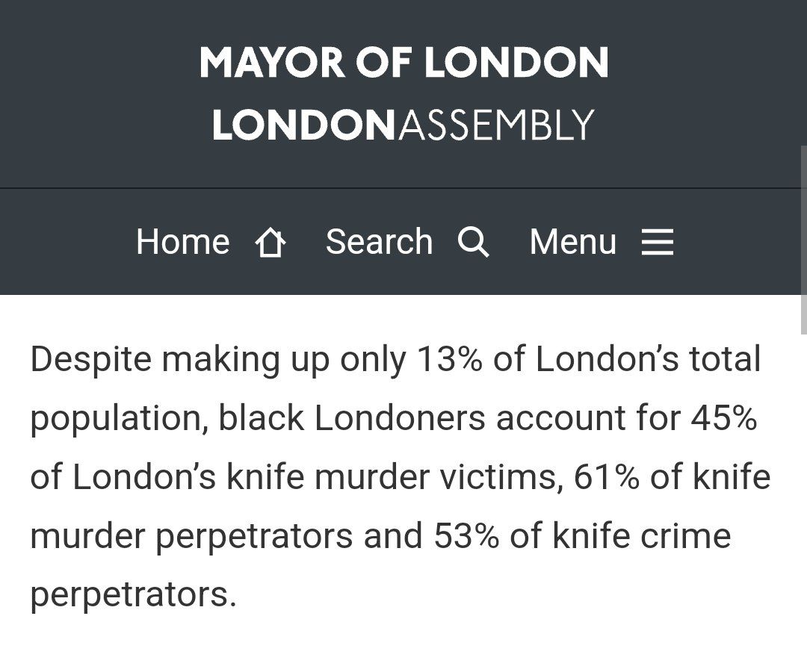Image resolution: width=807 pixels, height=672 pixels.
Task: Click the word Despite starting the paragraph
Action: [x=89, y=359]
